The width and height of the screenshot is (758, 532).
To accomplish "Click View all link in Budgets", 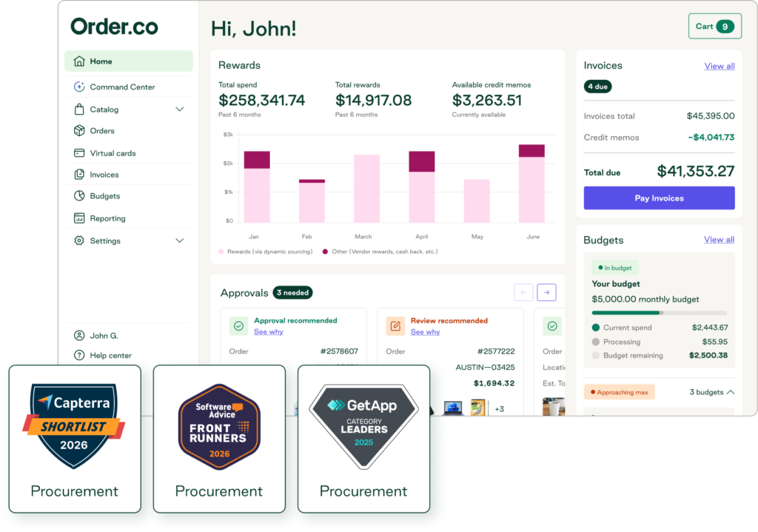I will pyautogui.click(x=719, y=240).
